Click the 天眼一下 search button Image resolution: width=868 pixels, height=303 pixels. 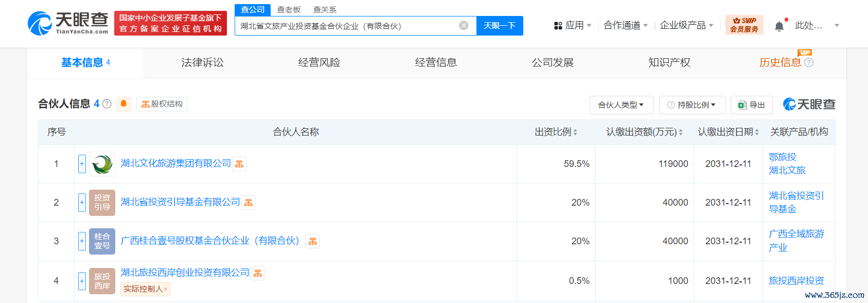click(500, 26)
